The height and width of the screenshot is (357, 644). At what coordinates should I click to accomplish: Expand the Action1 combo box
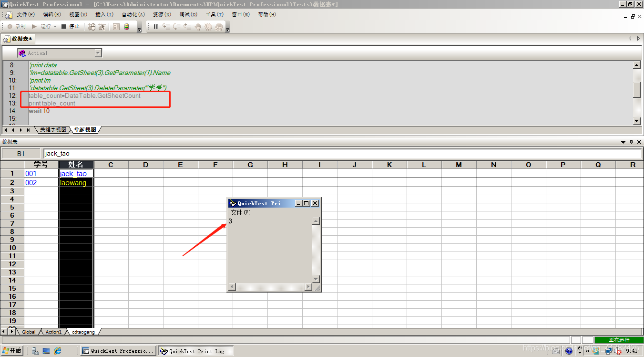(x=98, y=53)
